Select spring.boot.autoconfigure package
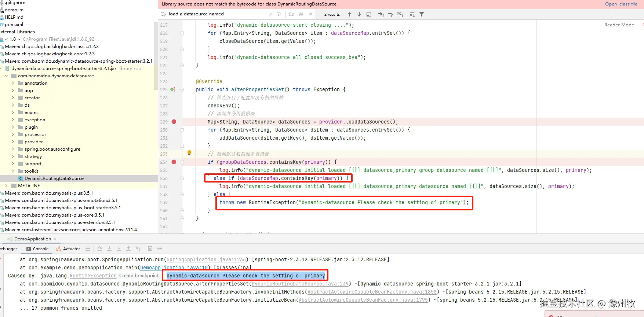 [x=52, y=149]
